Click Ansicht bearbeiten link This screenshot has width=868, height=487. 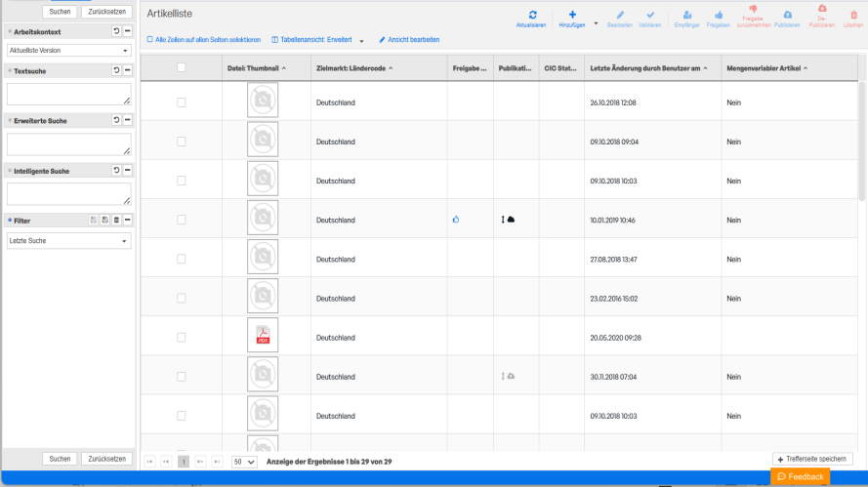click(409, 40)
